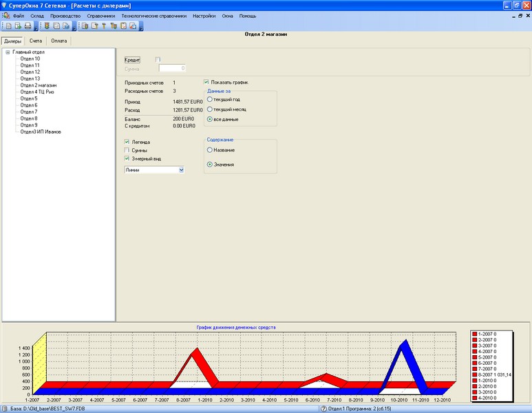Select Отдел 9 in the tree
The height and width of the screenshot is (413, 532).
click(x=29, y=125)
